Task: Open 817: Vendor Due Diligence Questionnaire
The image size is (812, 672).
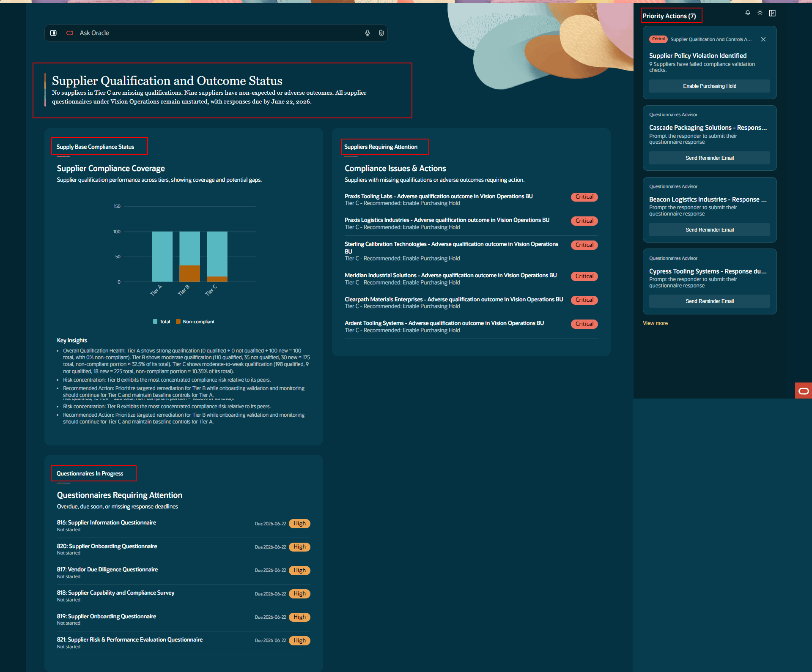Action: pyautogui.click(x=184, y=573)
